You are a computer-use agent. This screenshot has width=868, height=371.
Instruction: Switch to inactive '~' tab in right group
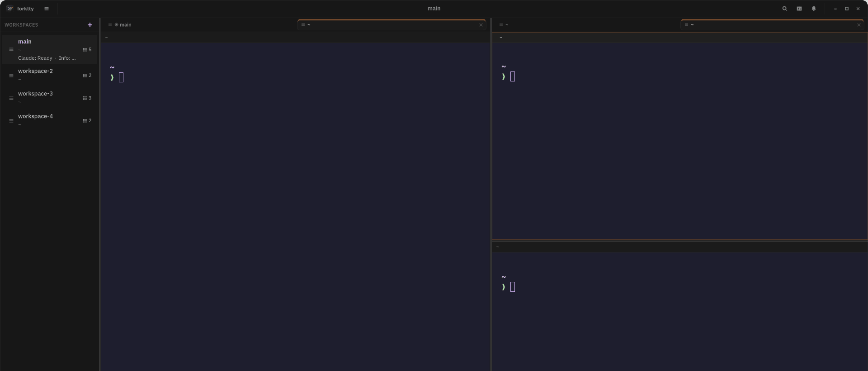(x=587, y=25)
